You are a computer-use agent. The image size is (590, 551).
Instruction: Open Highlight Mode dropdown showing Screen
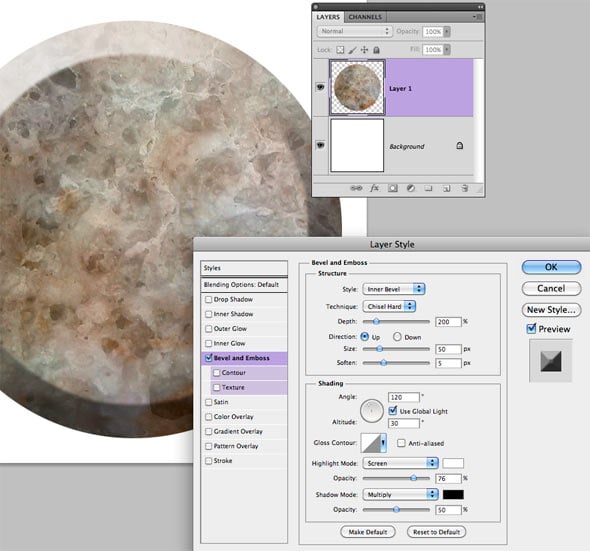[x=400, y=463]
